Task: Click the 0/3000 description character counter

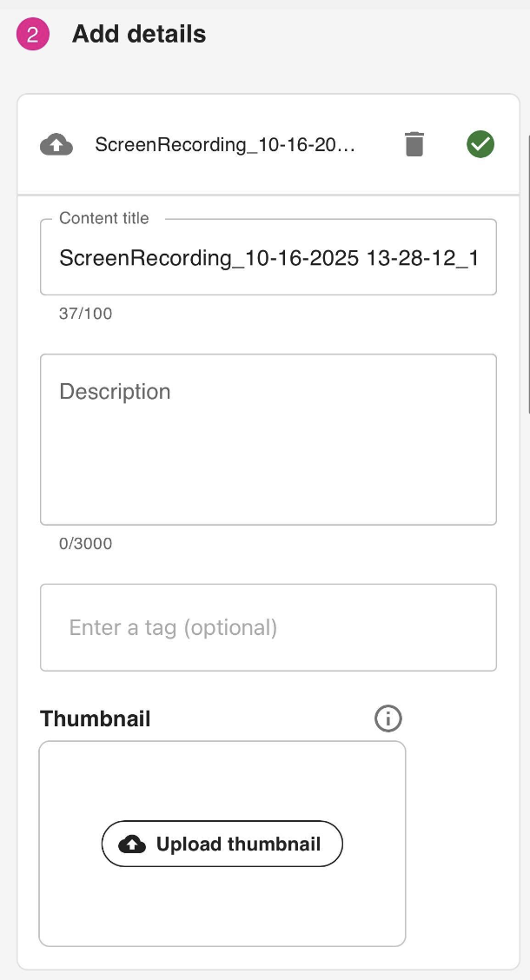Action: coord(85,545)
